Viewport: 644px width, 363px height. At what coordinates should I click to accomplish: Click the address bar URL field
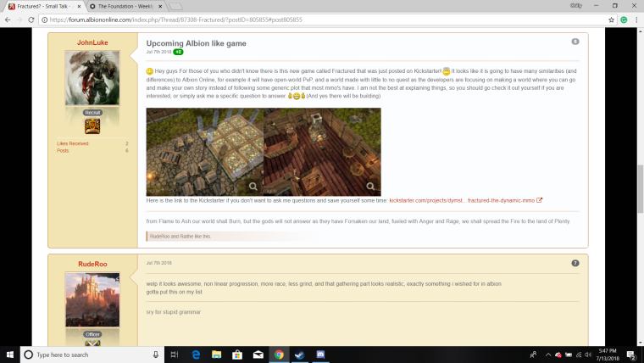[x=325, y=20]
